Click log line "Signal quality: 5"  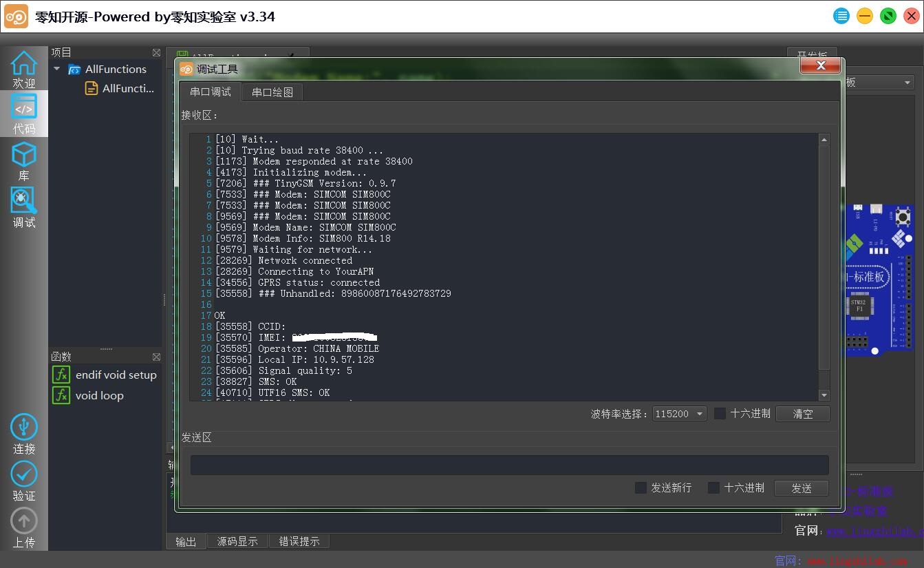tap(283, 370)
